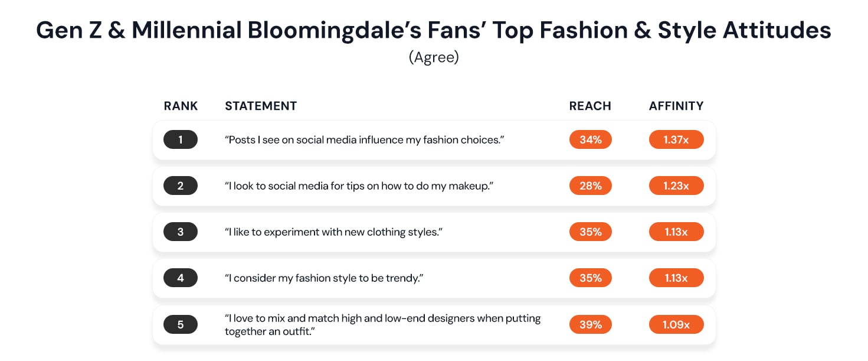Select the 1.09x affinity pill
Viewport: 868px width, 361px height.
click(x=676, y=324)
